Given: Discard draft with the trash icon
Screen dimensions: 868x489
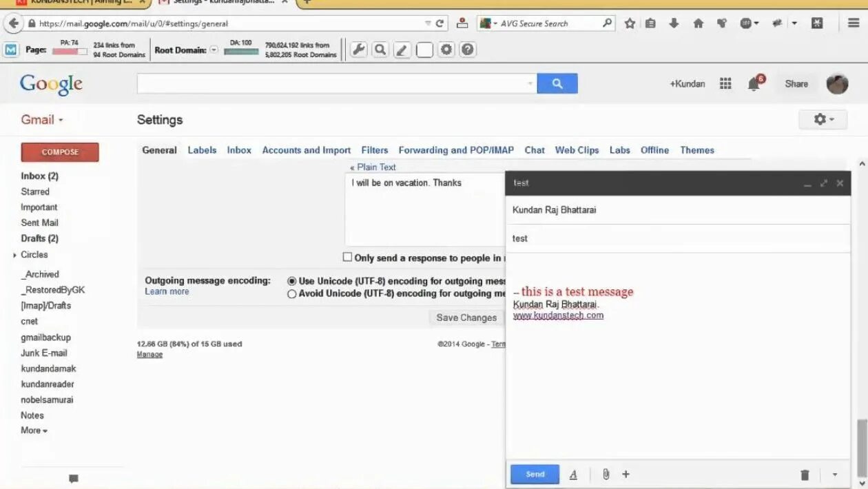Looking at the screenshot, I should tap(805, 475).
